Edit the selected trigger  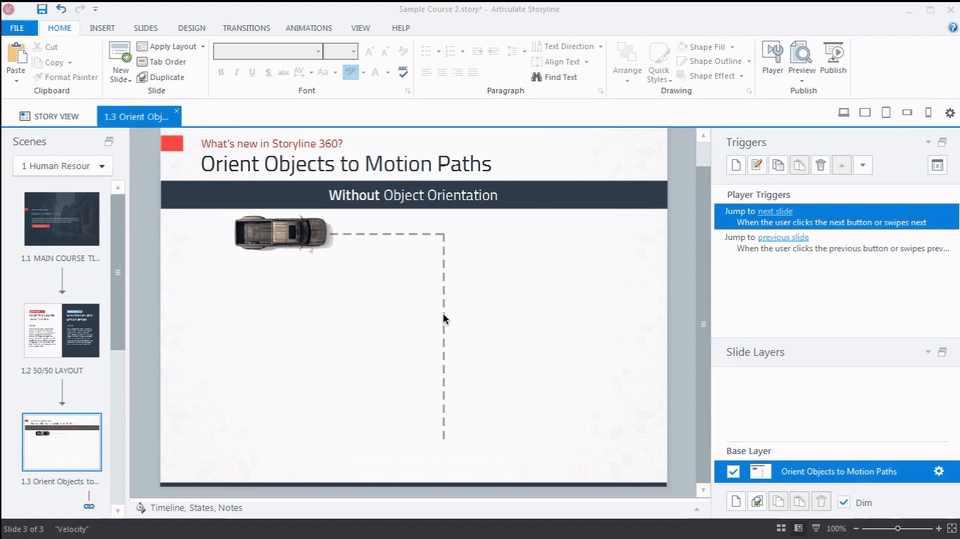[x=757, y=165]
